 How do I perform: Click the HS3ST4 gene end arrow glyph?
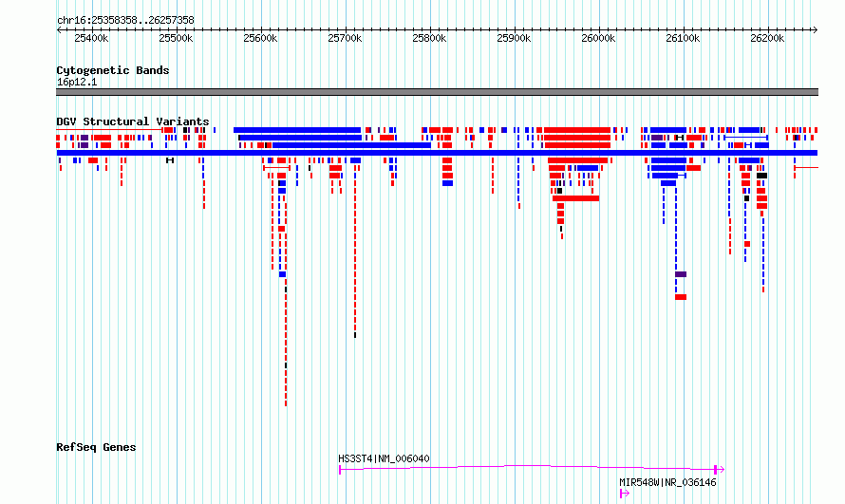(720, 470)
